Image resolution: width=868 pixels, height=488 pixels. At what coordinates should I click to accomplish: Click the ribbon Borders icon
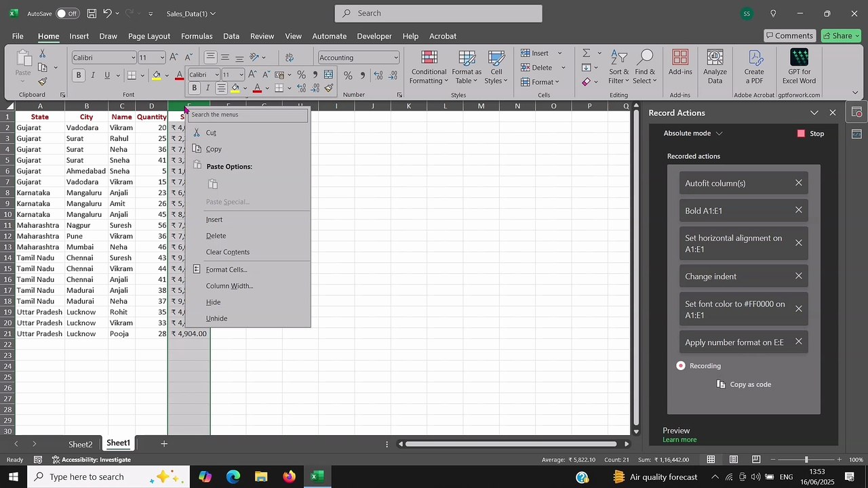click(132, 75)
